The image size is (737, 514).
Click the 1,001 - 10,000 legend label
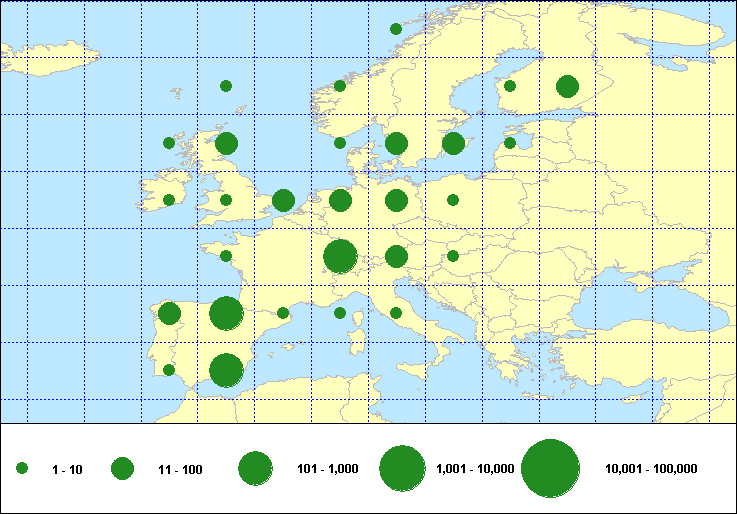point(475,469)
